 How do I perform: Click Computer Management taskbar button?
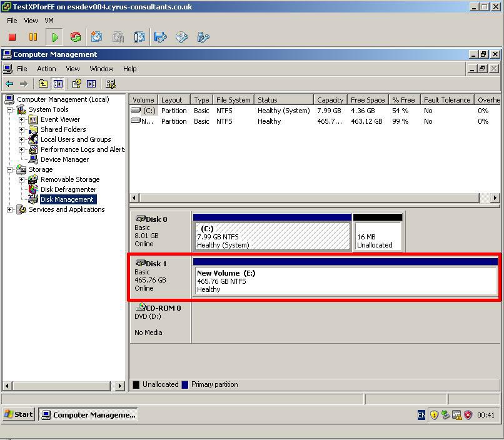click(x=88, y=414)
